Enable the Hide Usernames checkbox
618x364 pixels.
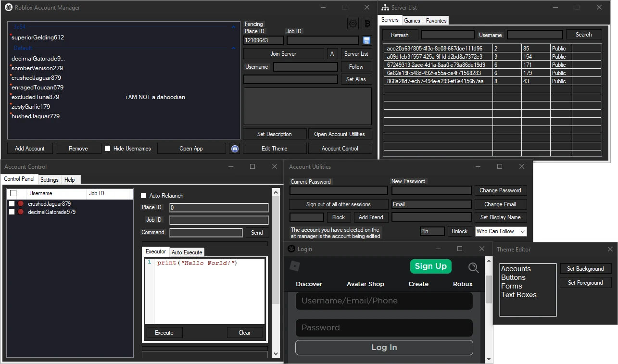(107, 148)
